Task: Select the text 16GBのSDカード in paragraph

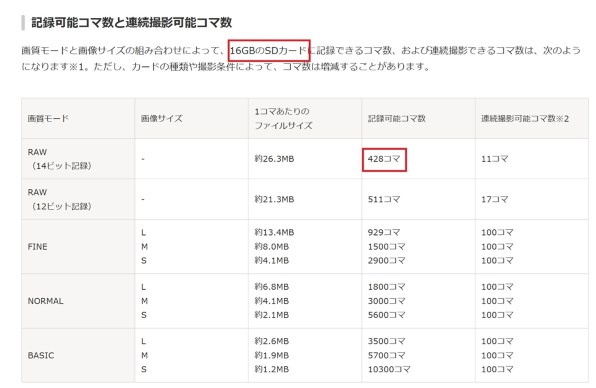Action: tap(268, 51)
